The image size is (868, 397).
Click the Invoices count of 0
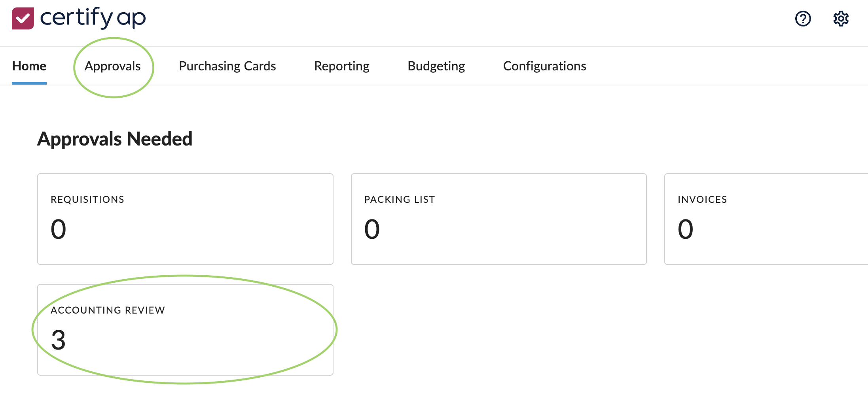[x=685, y=229]
